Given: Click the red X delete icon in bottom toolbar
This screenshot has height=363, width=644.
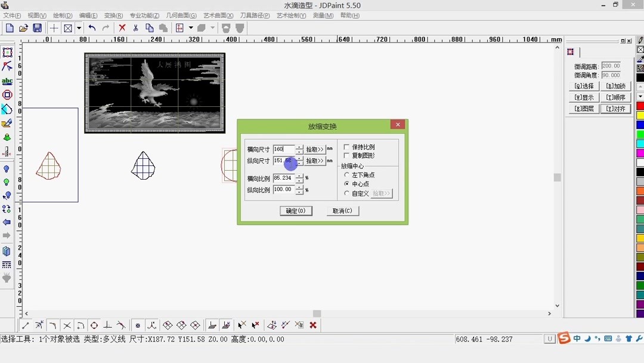Looking at the screenshot, I should tap(313, 325).
